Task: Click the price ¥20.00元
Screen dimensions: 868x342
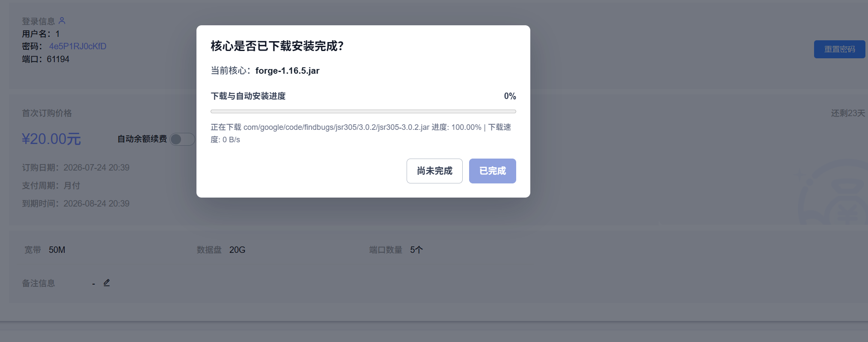Action: click(x=51, y=139)
